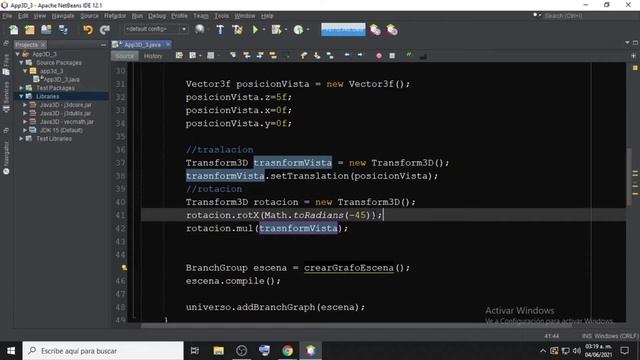The width and height of the screenshot is (640, 360).
Task: Close the App3D_3.java editor tab
Action: 168,44
